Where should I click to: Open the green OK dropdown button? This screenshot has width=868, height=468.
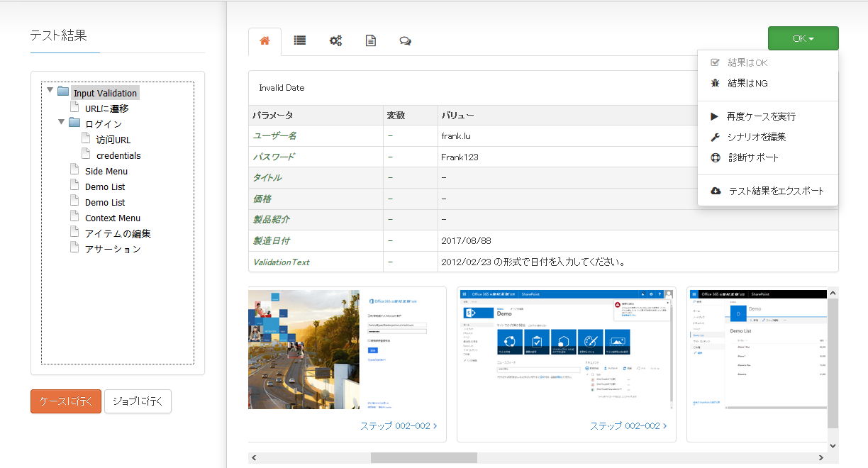(803, 38)
